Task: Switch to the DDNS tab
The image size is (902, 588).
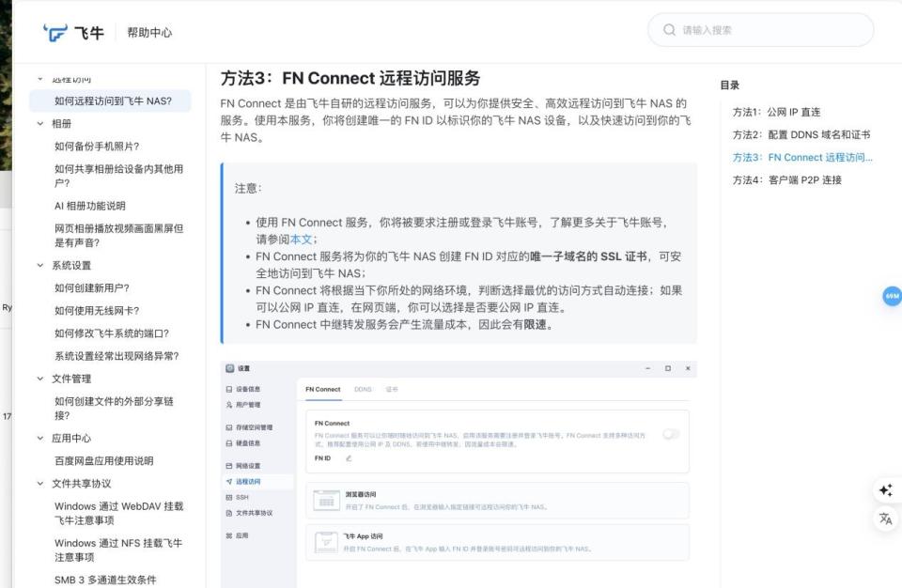Action: tap(365, 389)
